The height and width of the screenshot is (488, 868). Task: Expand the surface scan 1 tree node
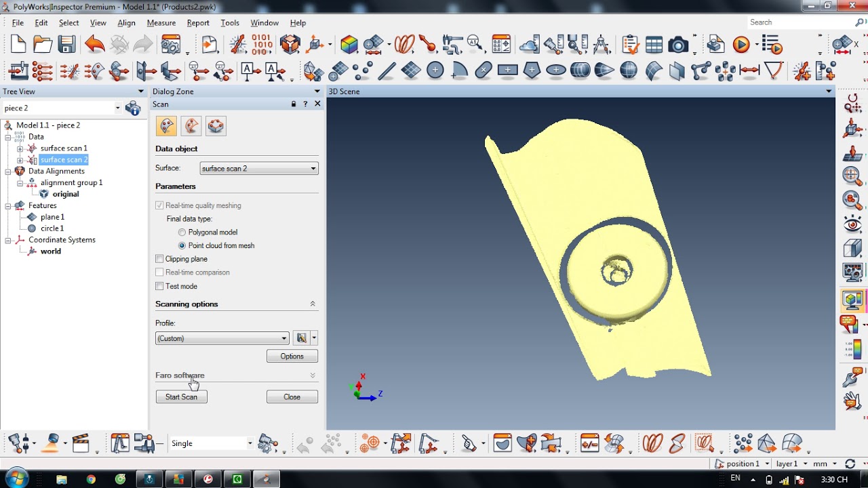click(x=20, y=148)
